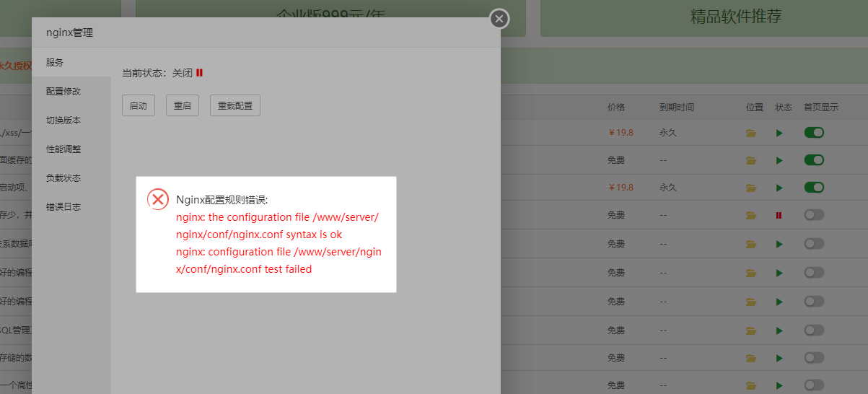868x394 pixels.
Task: Open the 性能调整 tab
Action: (71, 149)
